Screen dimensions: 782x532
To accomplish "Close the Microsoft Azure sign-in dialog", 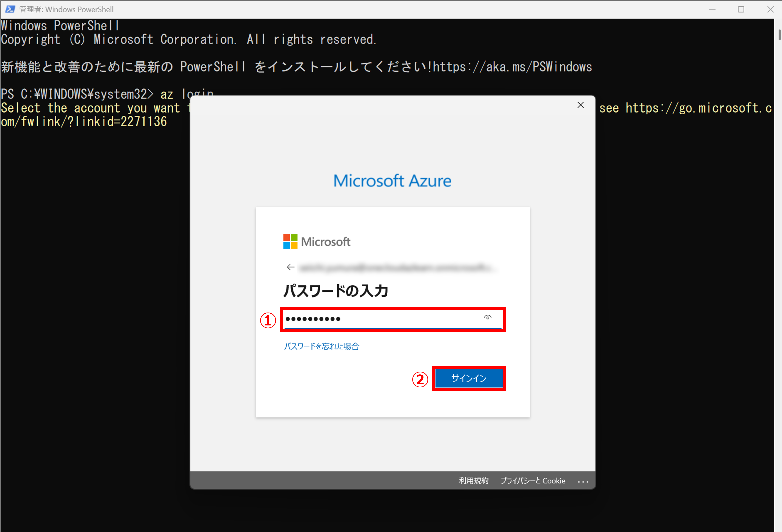I will (x=580, y=105).
